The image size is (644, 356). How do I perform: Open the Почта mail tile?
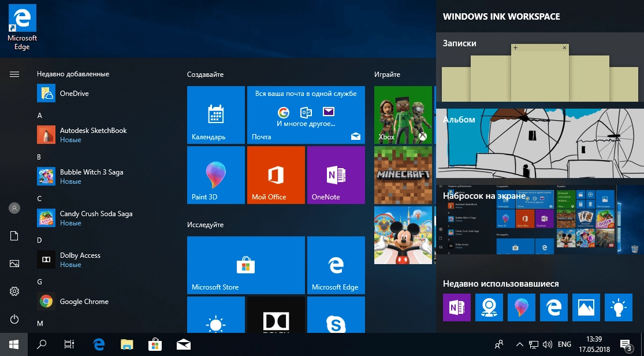306,115
